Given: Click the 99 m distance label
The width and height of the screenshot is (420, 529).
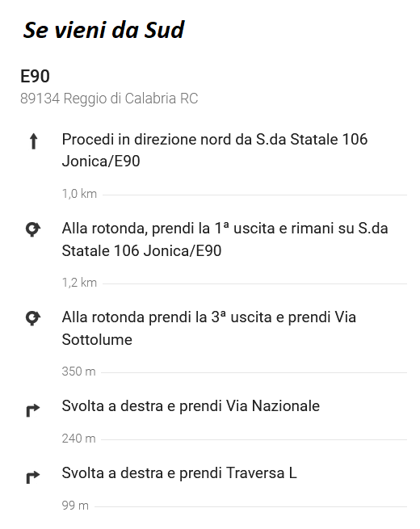Looking at the screenshot, I should pyautogui.click(x=75, y=506).
